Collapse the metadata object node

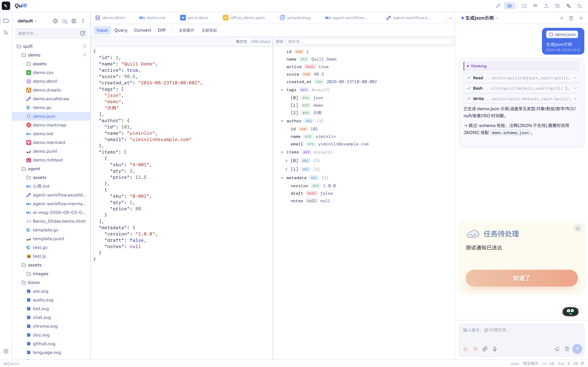pos(282,178)
